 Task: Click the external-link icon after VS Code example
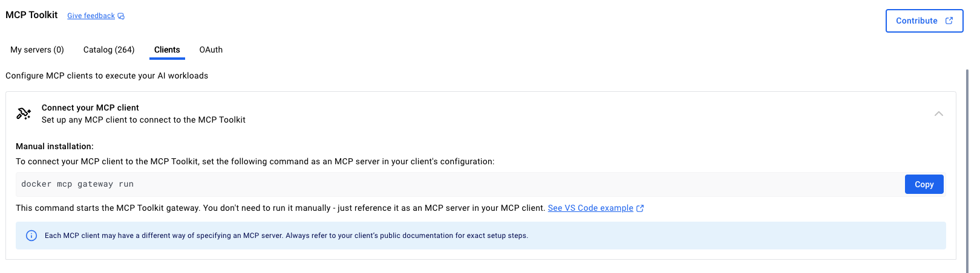point(640,208)
